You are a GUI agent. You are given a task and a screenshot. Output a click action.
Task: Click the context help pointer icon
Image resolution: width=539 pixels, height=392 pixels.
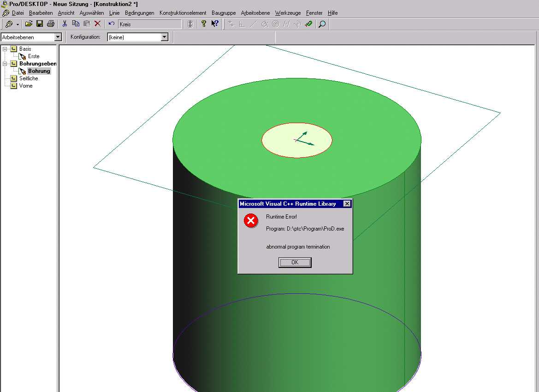215,24
